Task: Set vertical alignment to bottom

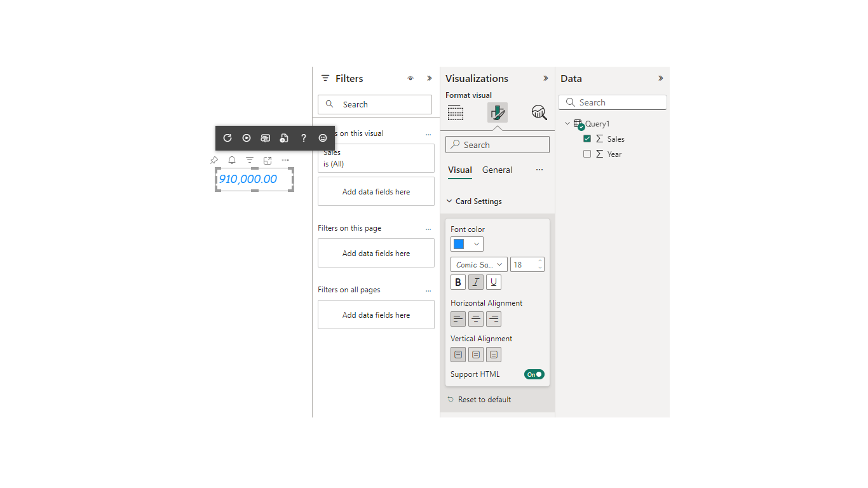Action: 494,355
